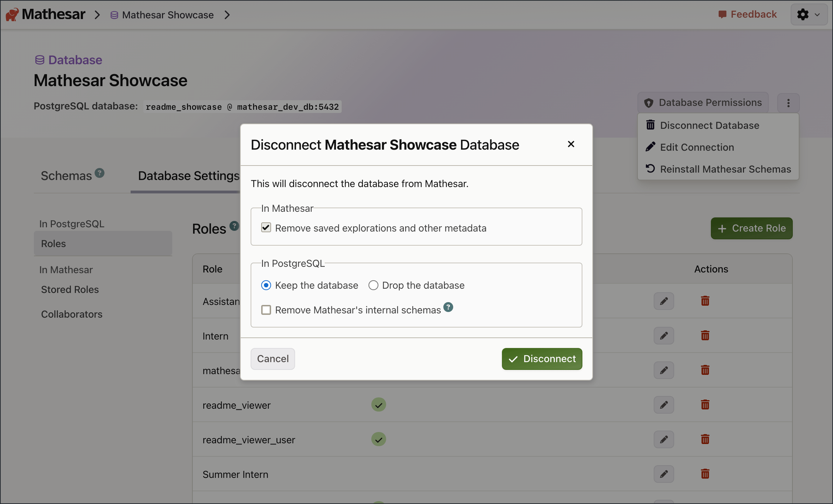Close the Disconnect dialog with X
The width and height of the screenshot is (833, 504).
point(571,144)
